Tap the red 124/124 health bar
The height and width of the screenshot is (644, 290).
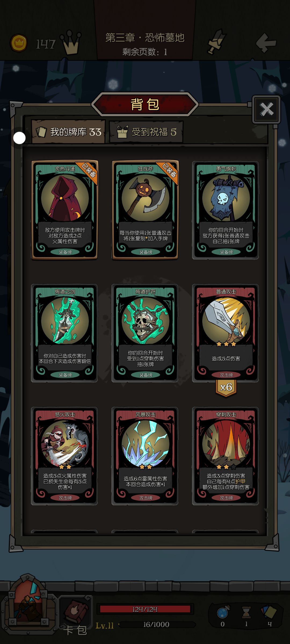(x=145, y=609)
